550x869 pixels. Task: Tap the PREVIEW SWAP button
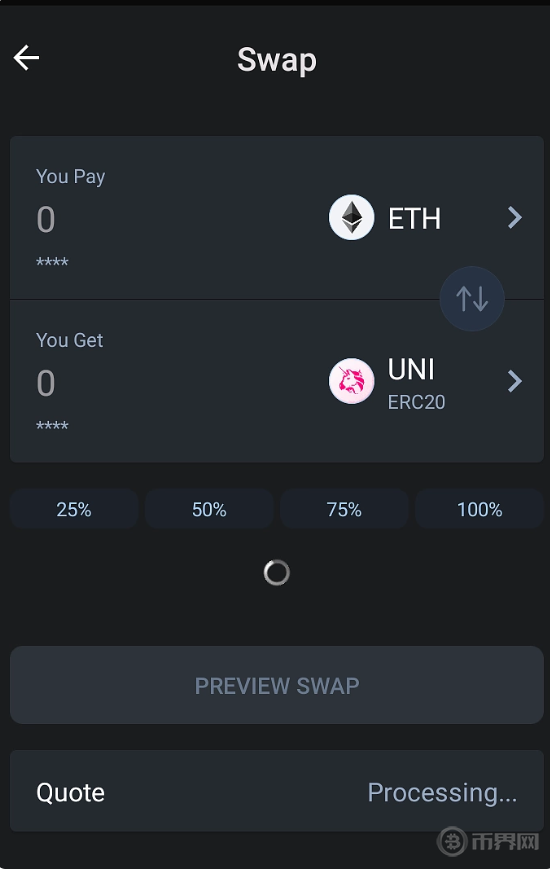[277, 685]
